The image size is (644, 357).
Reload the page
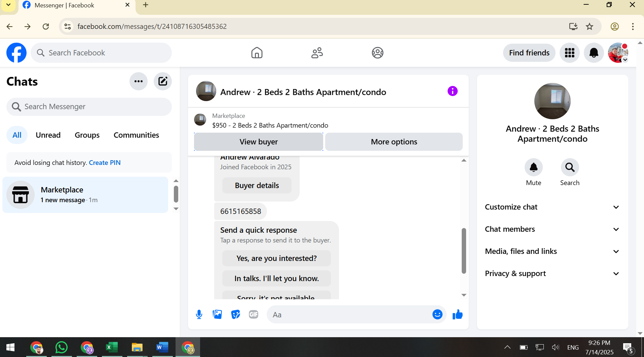(x=46, y=26)
